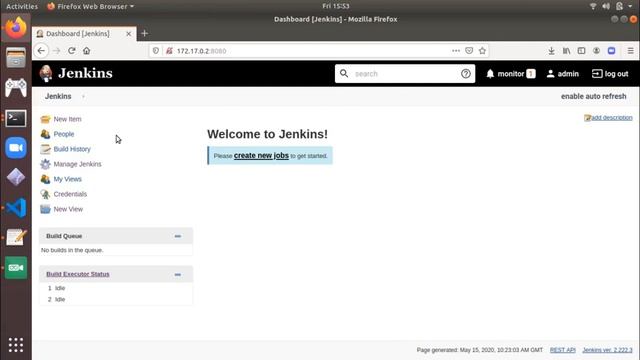Click the Firefox home icon
This screenshot has width=640, height=360.
point(87,51)
